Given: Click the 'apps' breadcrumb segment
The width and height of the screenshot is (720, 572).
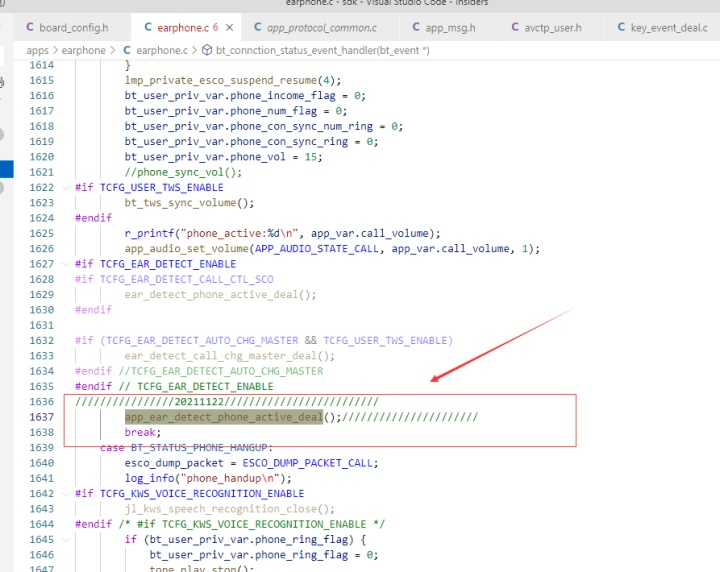Looking at the screenshot, I should [x=37, y=50].
